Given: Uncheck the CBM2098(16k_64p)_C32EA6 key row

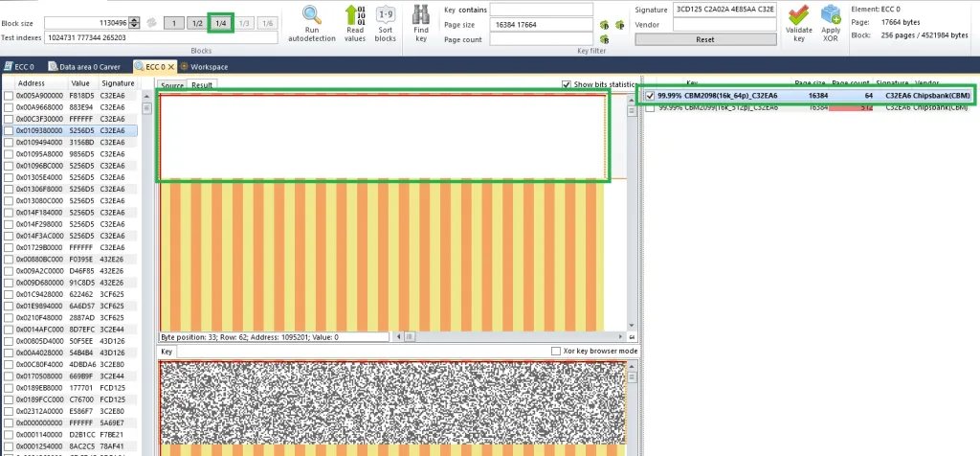Looking at the screenshot, I should [650, 96].
